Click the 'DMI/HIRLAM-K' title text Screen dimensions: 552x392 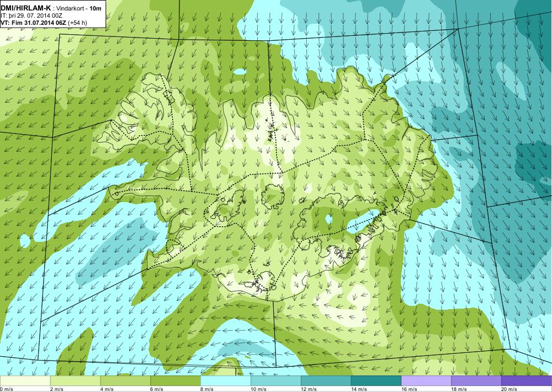click(x=26, y=8)
